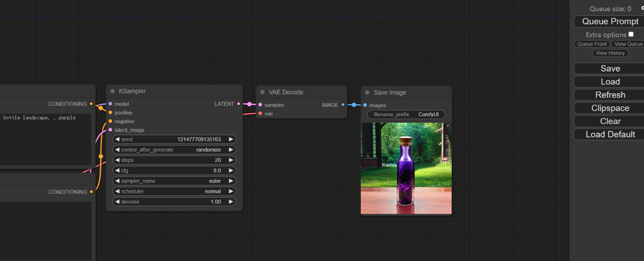Change the control_after_generate randomize option
Viewport: 644px width, 261px height.
point(174,150)
